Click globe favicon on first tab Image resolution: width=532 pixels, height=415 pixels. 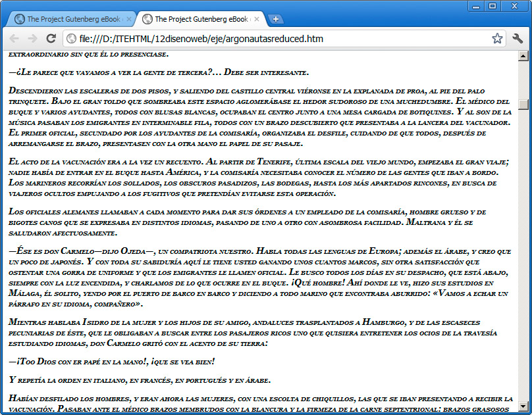point(20,19)
